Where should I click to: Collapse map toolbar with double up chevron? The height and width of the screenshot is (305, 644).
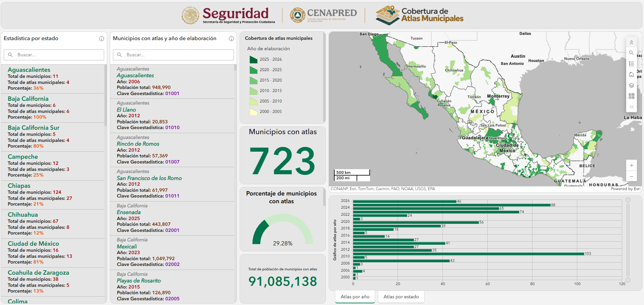point(632,42)
